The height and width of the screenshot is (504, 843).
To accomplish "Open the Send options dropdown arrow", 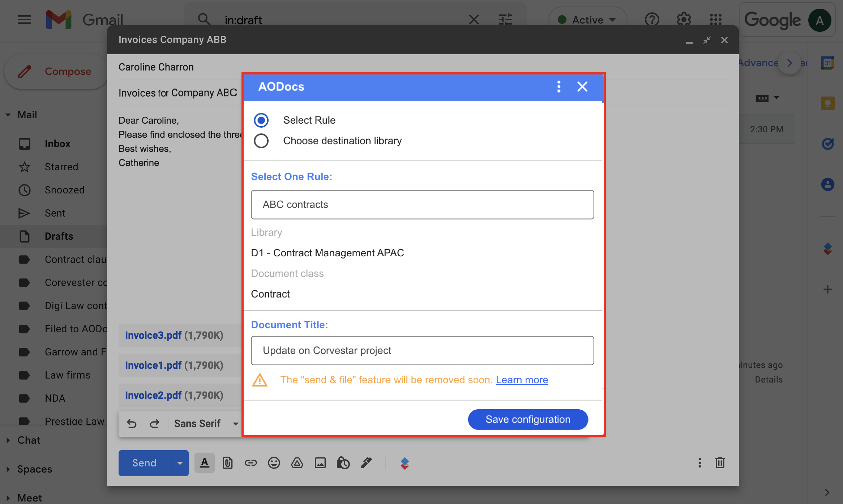I will (180, 463).
